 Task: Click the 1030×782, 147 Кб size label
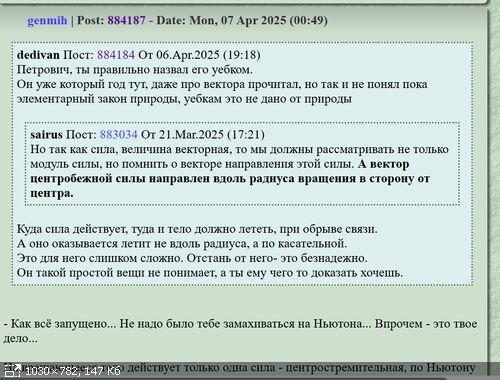[73, 371]
